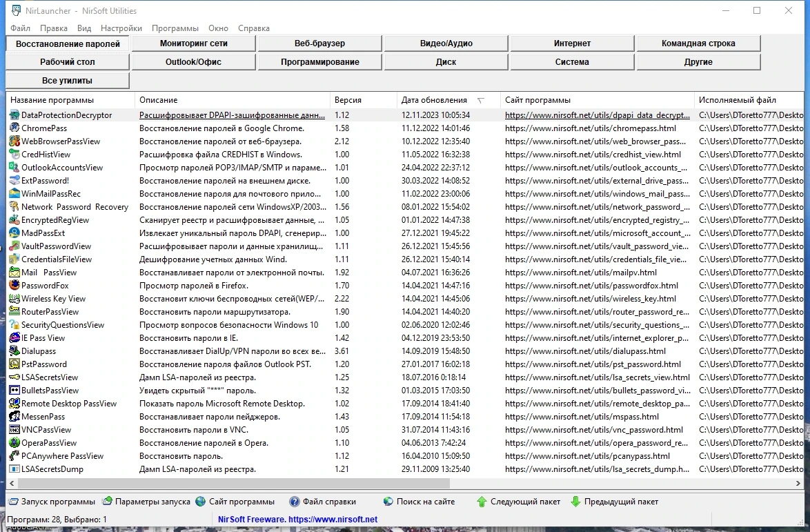Click the OperaPassView program icon

click(14, 443)
